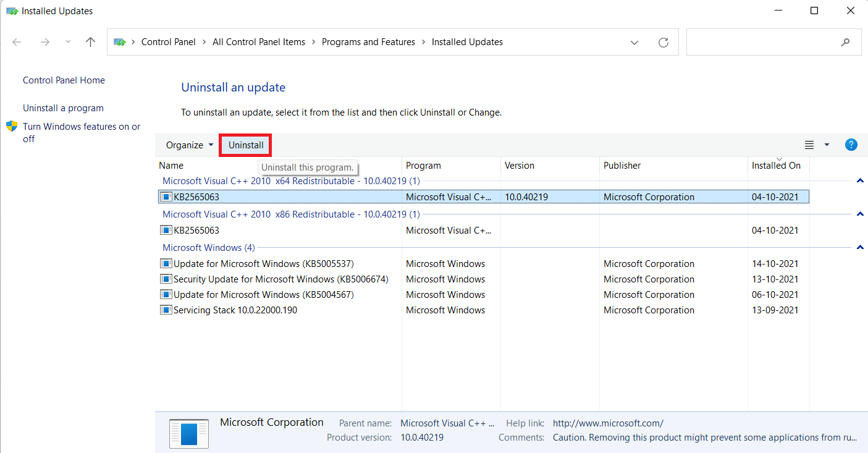
Task: Open Control Panel Home link
Action: (x=64, y=80)
